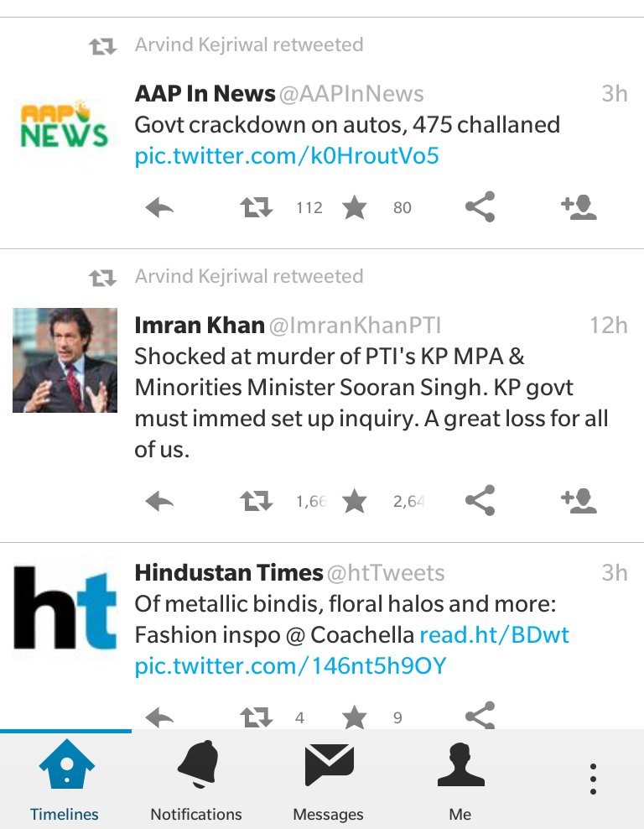This screenshot has width=644, height=829.
Task: Reply to the AAP In News tweet
Action: 159,207
